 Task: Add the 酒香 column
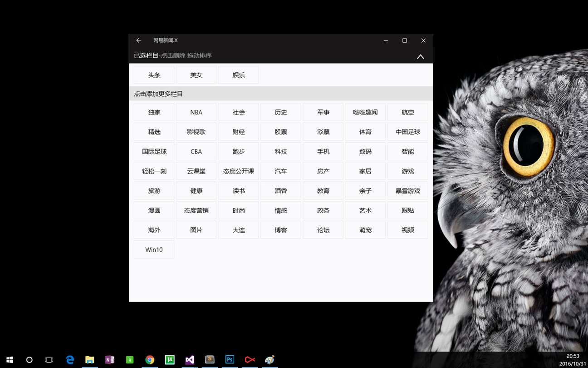coord(281,191)
